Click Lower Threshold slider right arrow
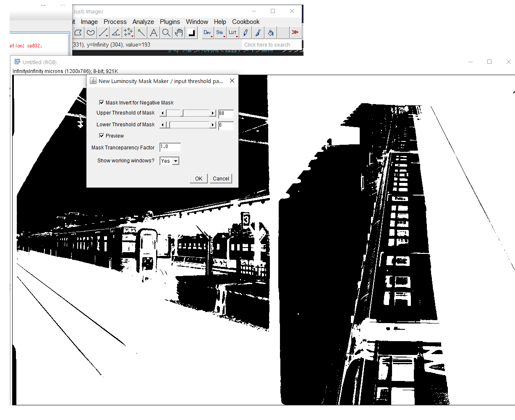This screenshot has width=515, height=420. click(x=213, y=125)
